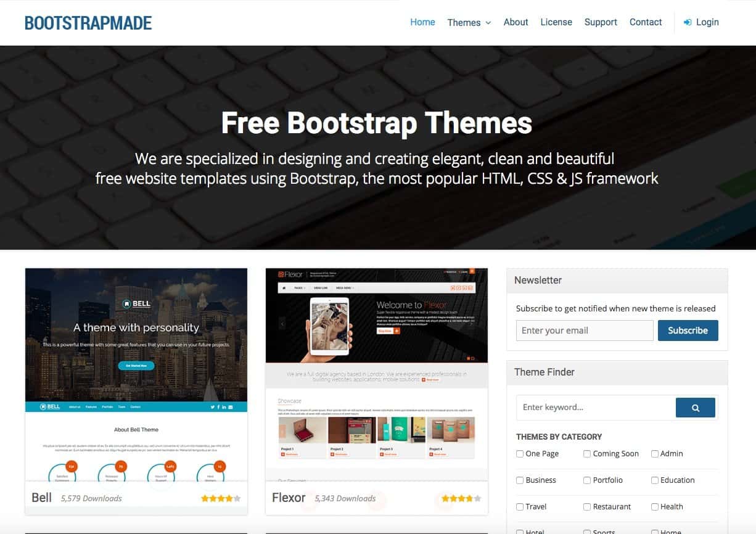Click the BootstrapMade logo

coord(88,23)
